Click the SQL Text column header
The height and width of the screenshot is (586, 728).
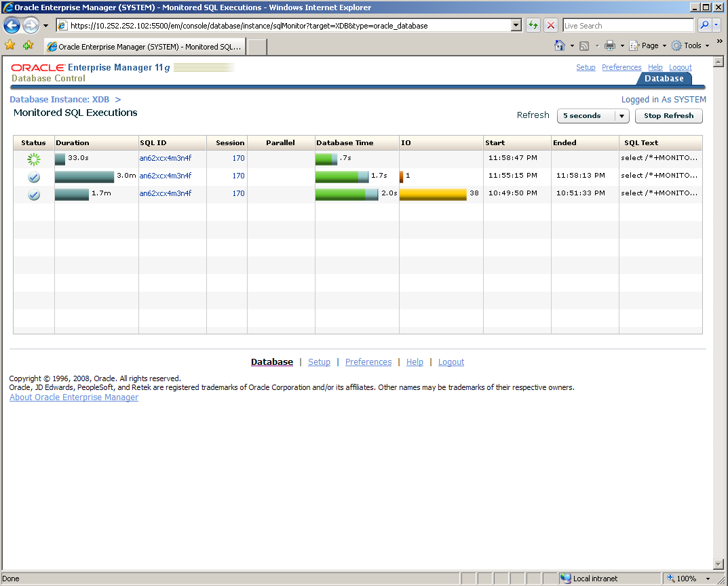click(x=660, y=143)
